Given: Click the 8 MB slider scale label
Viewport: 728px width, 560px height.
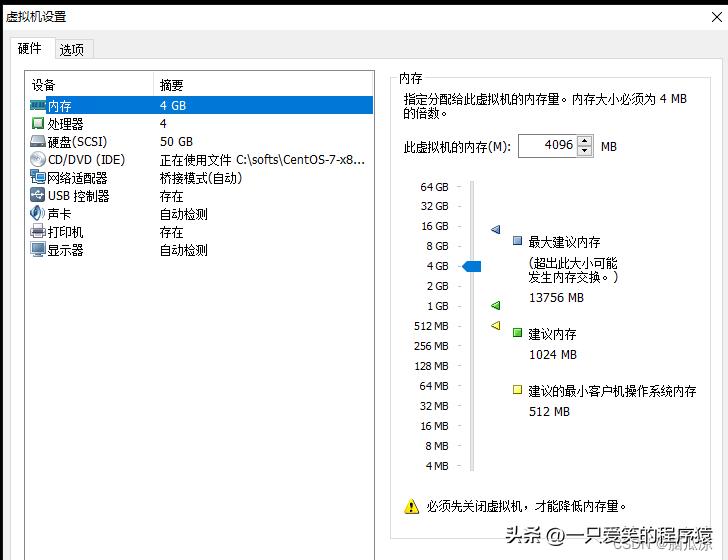Looking at the screenshot, I should 436,446.
